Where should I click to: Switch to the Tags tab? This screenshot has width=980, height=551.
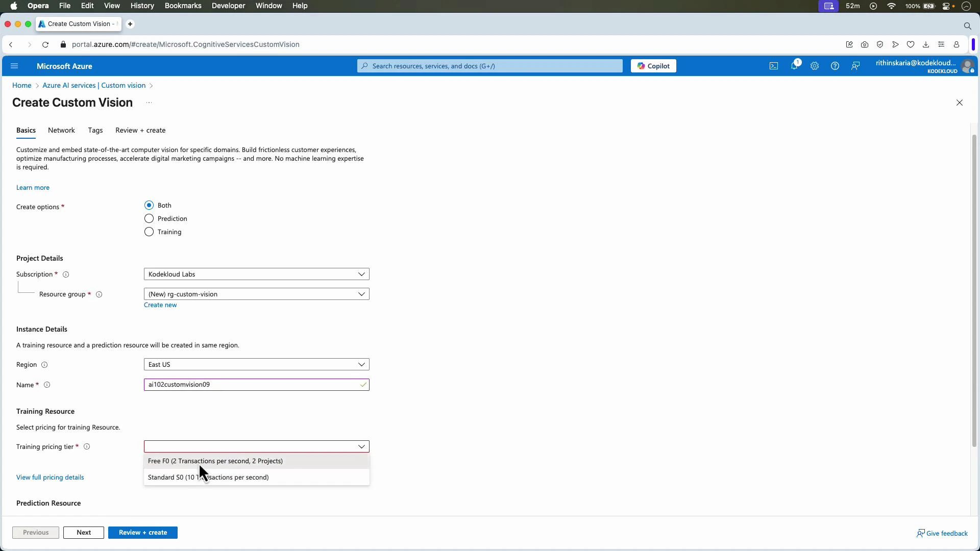tap(95, 130)
